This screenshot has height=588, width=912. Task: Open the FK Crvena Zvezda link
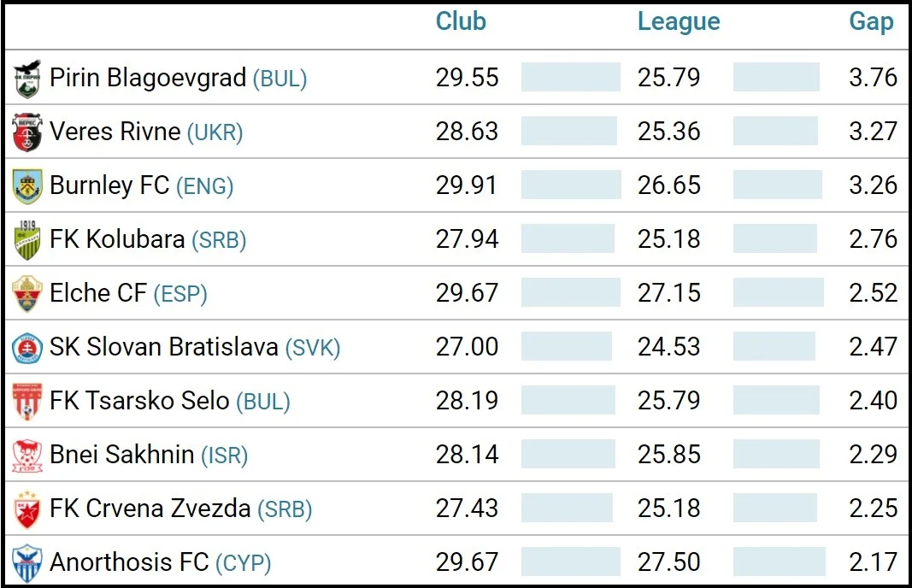150,509
